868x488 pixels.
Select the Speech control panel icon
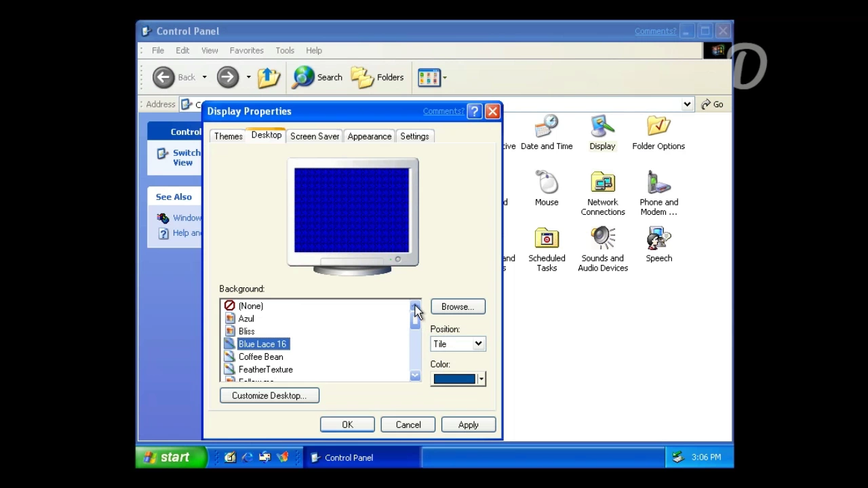coord(658,245)
